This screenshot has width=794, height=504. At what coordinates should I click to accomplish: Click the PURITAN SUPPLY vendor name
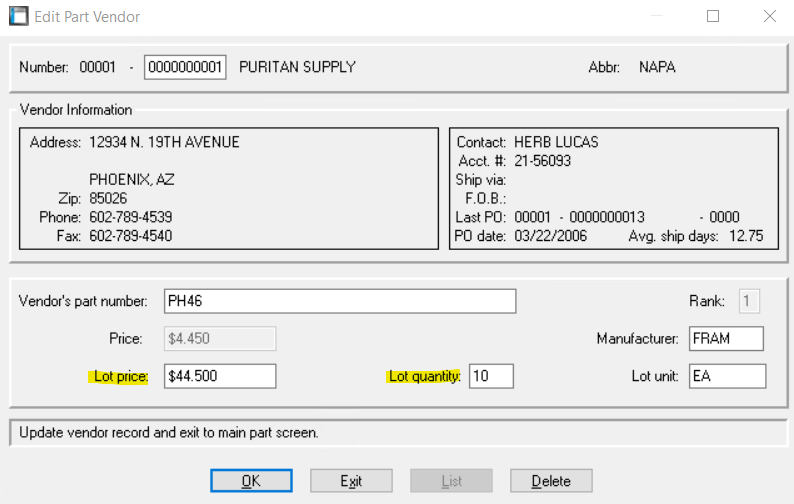coord(297,68)
